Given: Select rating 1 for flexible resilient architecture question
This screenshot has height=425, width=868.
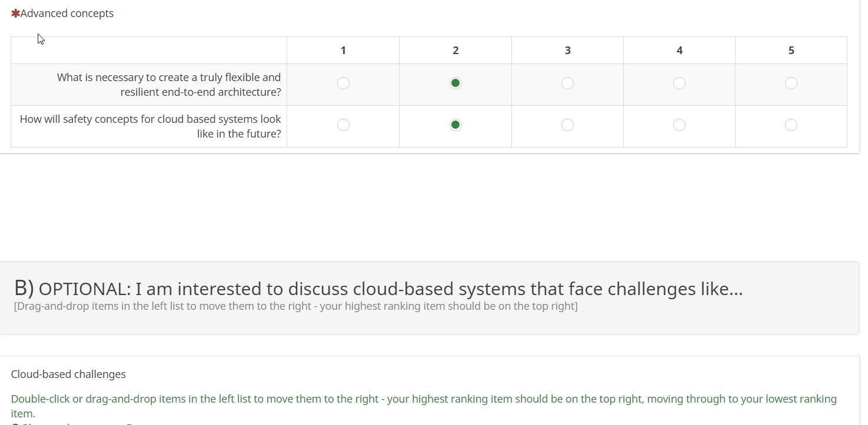Looking at the screenshot, I should point(343,83).
